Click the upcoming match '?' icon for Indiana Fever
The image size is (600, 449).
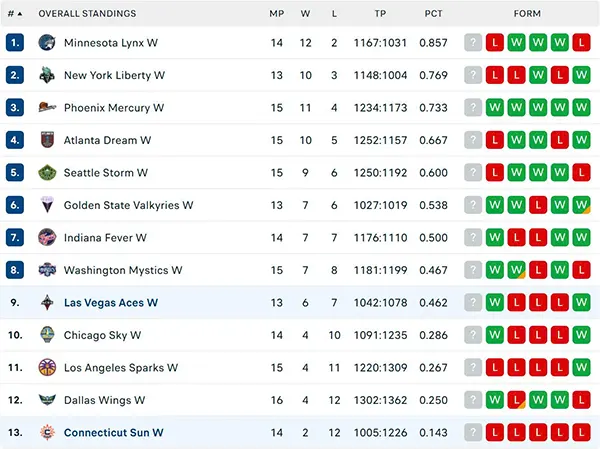(x=473, y=238)
